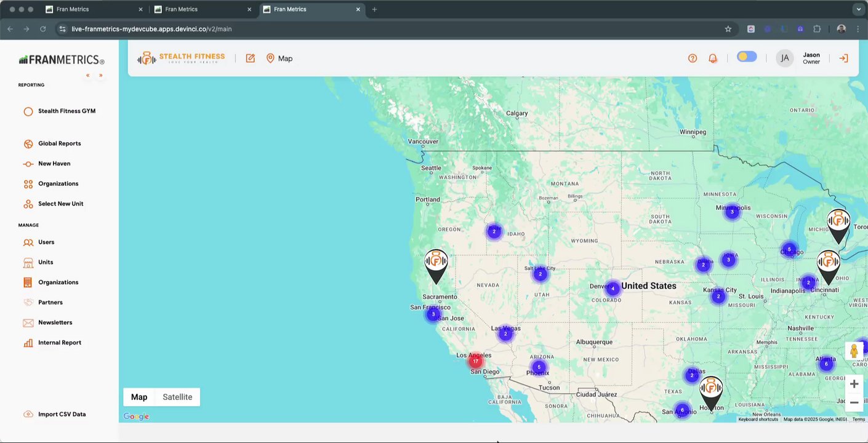
Task: Open the Minneapolis cluster marker
Action: click(732, 212)
